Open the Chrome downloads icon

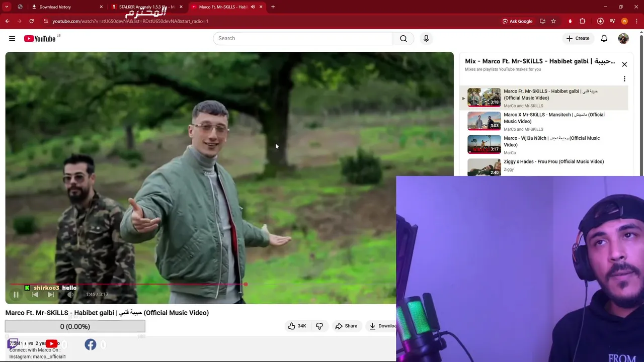point(600,21)
